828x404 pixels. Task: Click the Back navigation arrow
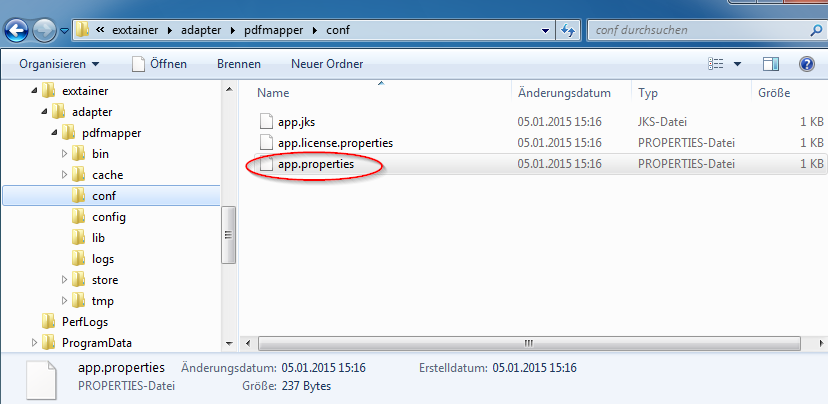tap(17, 30)
